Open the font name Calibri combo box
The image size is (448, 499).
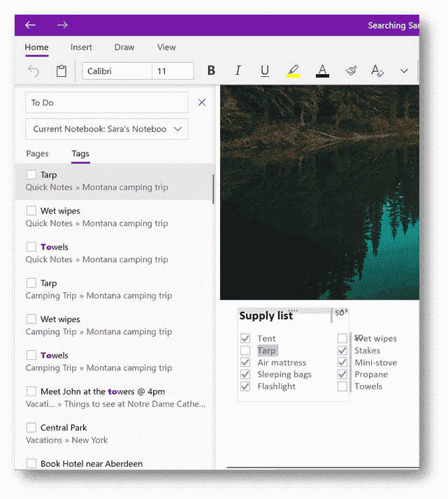click(117, 71)
